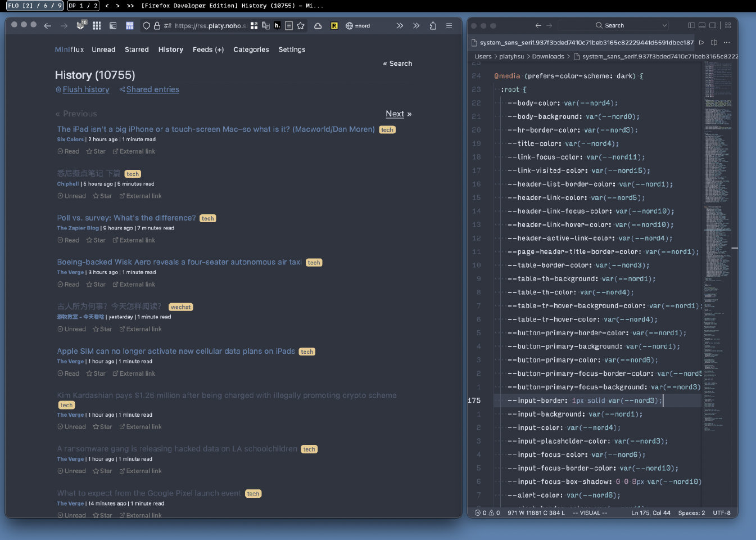Image resolution: width=756 pixels, height=540 pixels.
Task: Toggle Firefox reader view icon
Action: tap(289, 26)
